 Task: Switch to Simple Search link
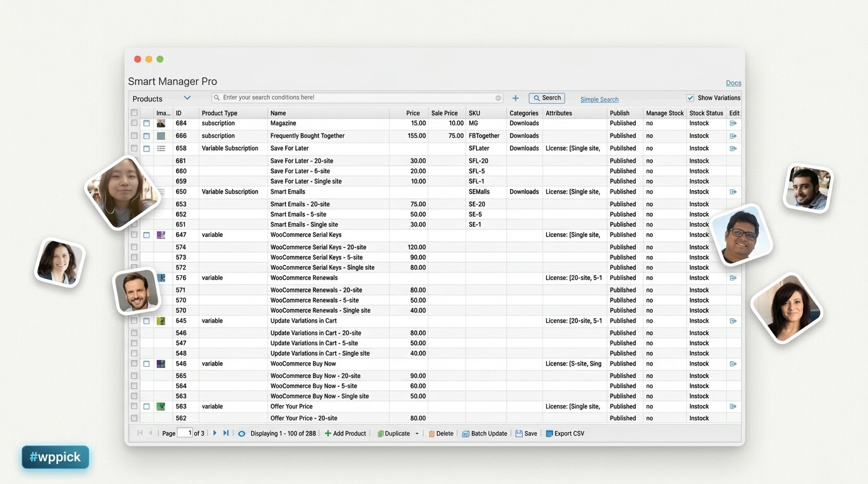pos(599,100)
